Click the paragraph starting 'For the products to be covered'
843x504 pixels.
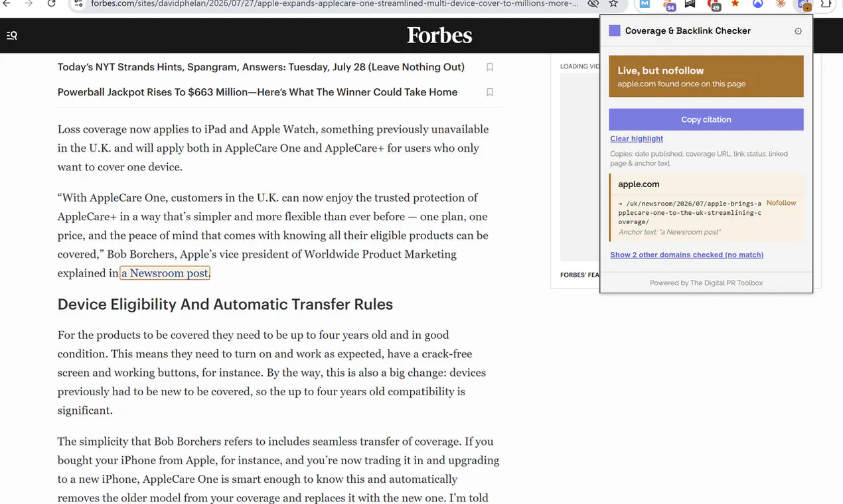coord(272,373)
